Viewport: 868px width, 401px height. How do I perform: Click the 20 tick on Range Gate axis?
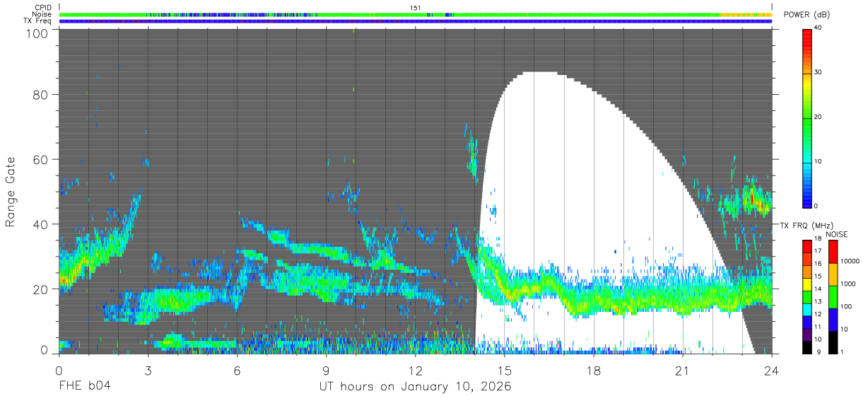[x=41, y=289]
